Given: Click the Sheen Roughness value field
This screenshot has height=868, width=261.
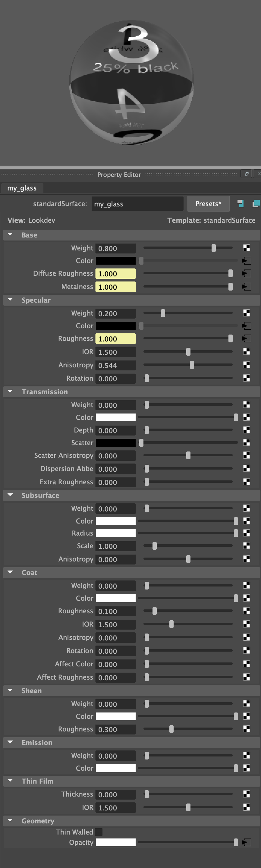Looking at the screenshot, I should [x=115, y=729].
